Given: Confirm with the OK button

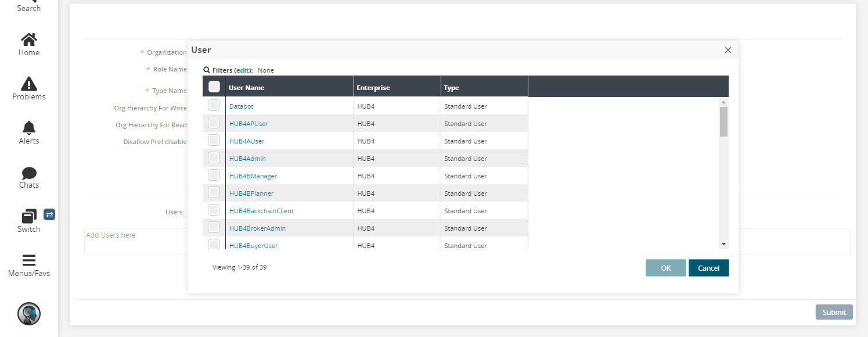Looking at the screenshot, I should [666, 268].
